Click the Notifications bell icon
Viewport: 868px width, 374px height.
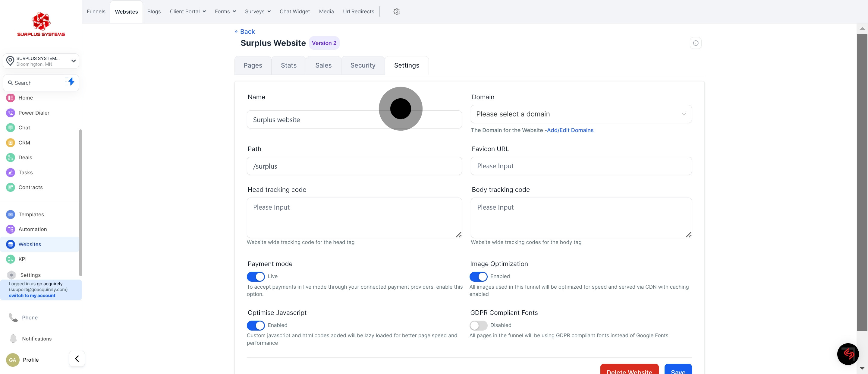point(13,338)
